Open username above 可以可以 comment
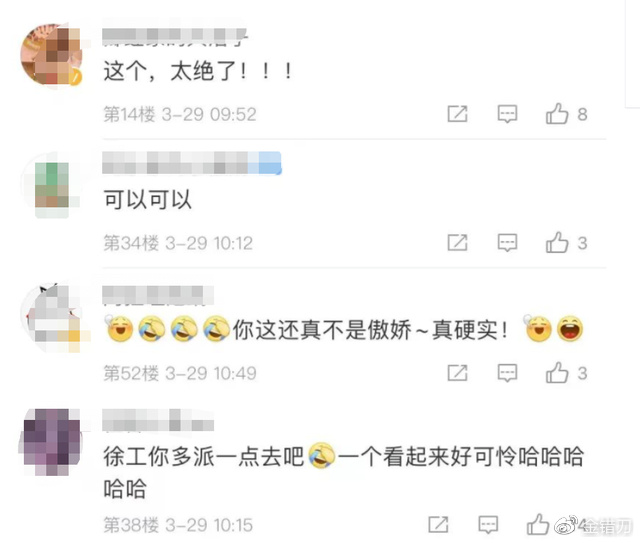Image resolution: width=640 pixels, height=543 pixels. pos(192,163)
